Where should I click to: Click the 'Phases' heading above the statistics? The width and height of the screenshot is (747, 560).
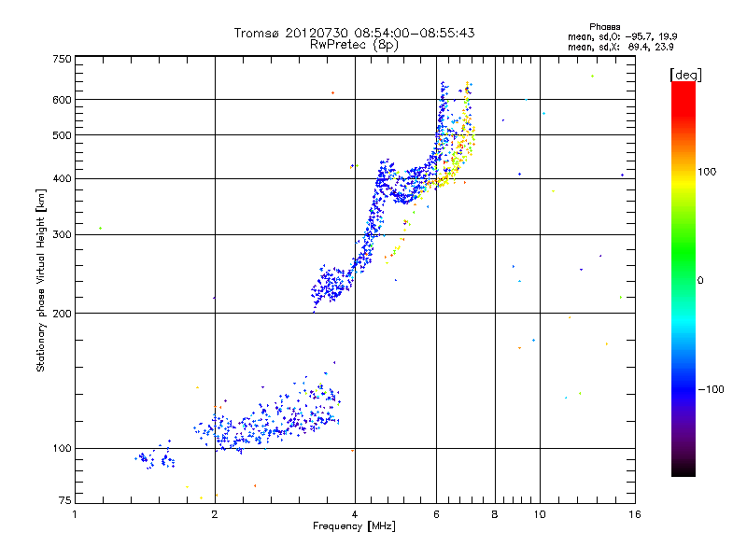coord(604,27)
